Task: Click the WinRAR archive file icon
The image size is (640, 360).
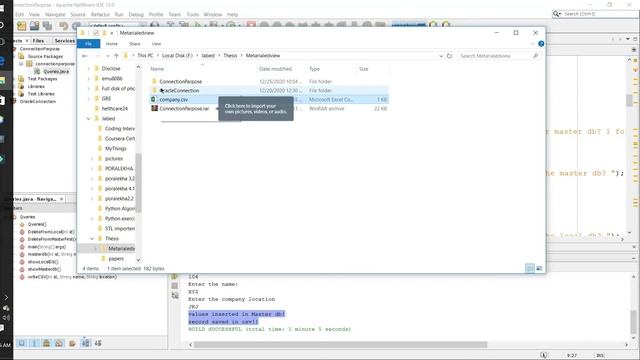Action: pos(154,108)
